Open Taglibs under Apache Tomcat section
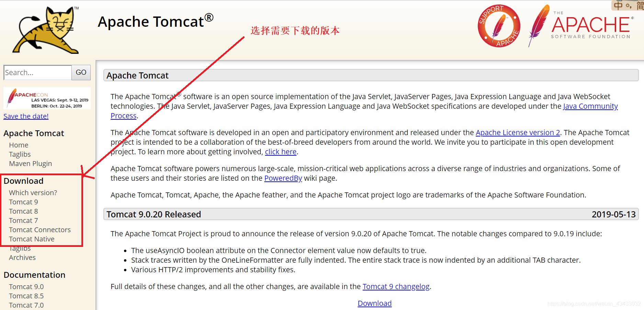The image size is (644, 310). point(20,154)
